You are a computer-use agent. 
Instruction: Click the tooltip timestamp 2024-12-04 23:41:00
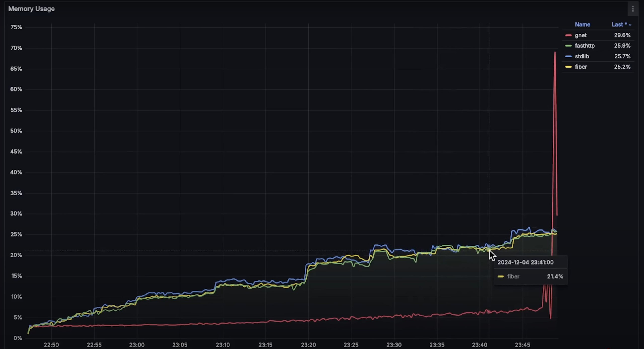click(x=525, y=263)
